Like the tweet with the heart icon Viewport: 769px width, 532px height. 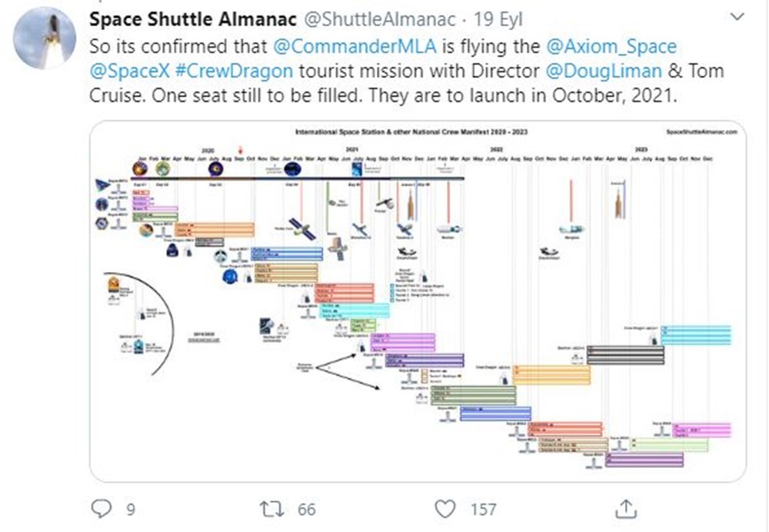pos(445,509)
